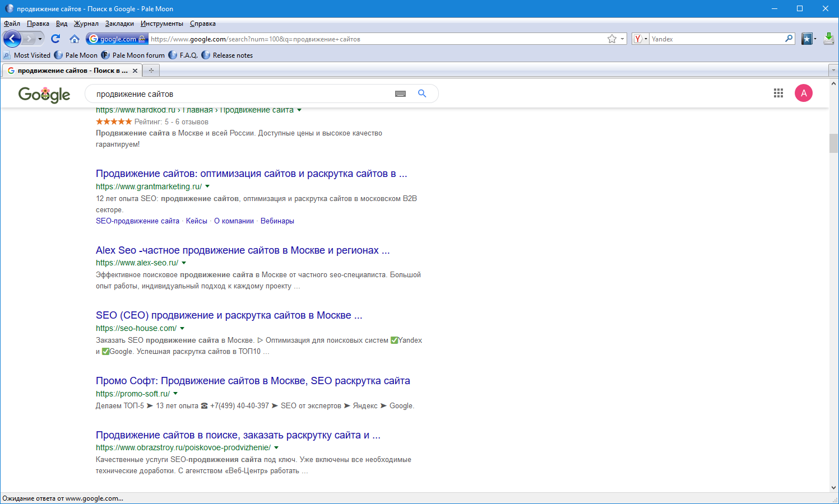Open the Закладки menu
The image size is (839, 504).
(119, 24)
